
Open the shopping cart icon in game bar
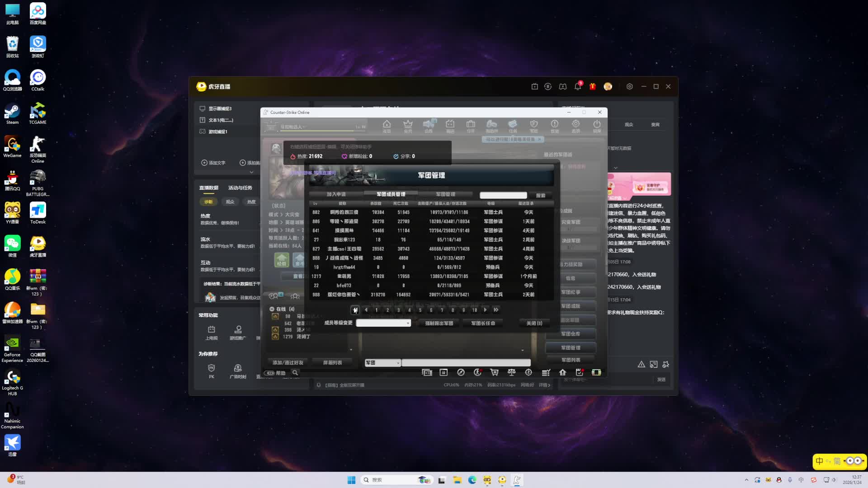click(x=494, y=372)
